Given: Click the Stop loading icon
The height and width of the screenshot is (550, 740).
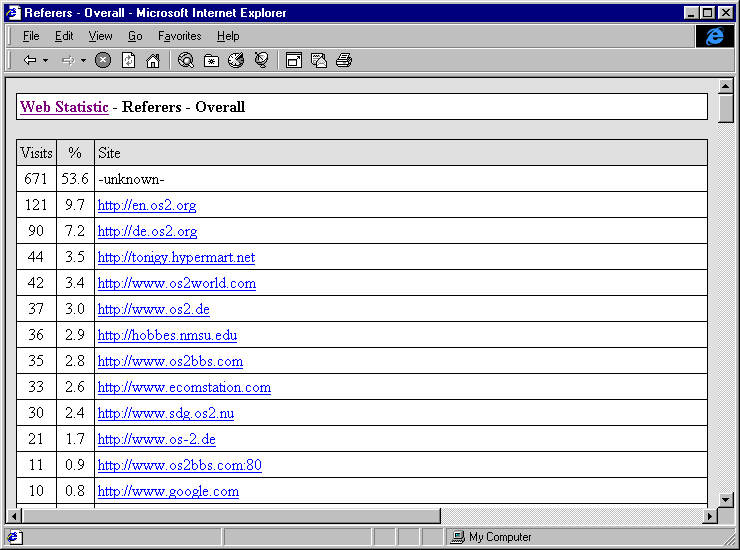Looking at the screenshot, I should tap(103, 60).
